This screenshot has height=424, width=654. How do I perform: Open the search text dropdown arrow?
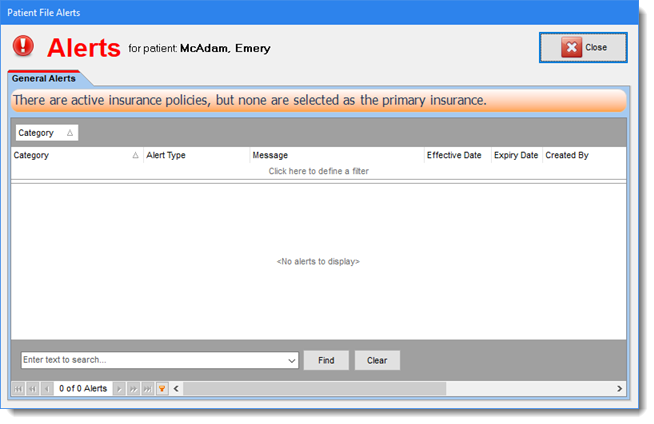(292, 361)
